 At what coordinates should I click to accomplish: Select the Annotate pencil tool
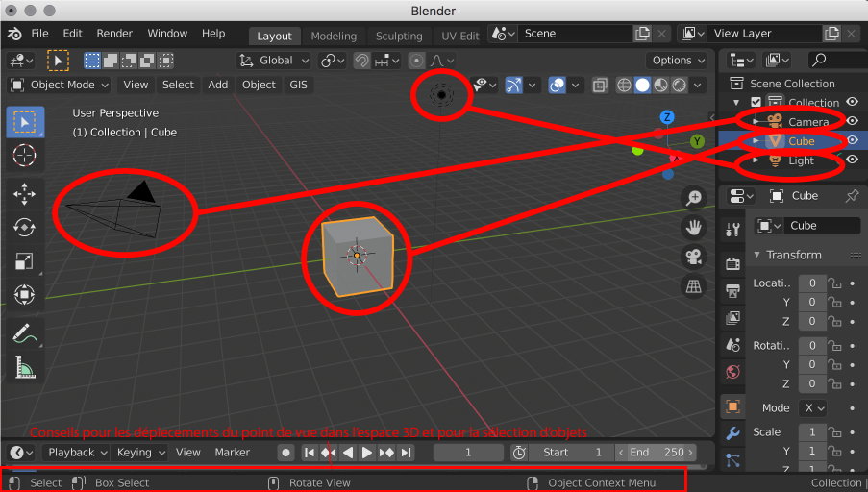24,333
